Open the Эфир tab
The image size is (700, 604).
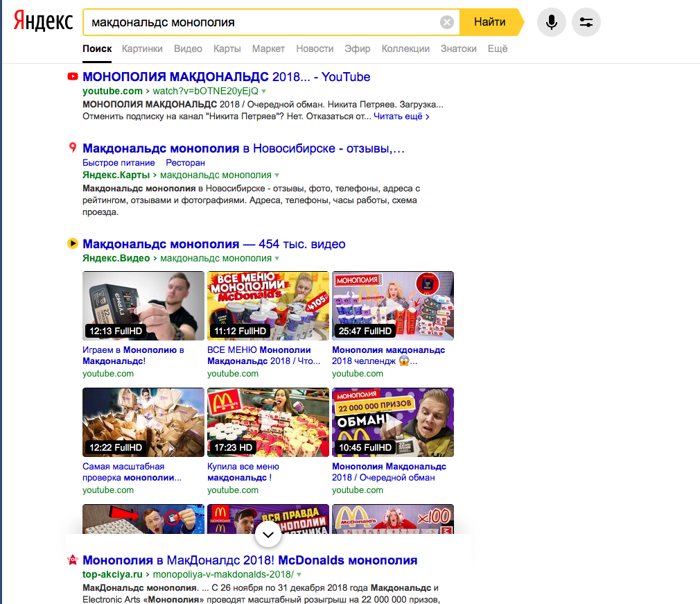pos(357,49)
